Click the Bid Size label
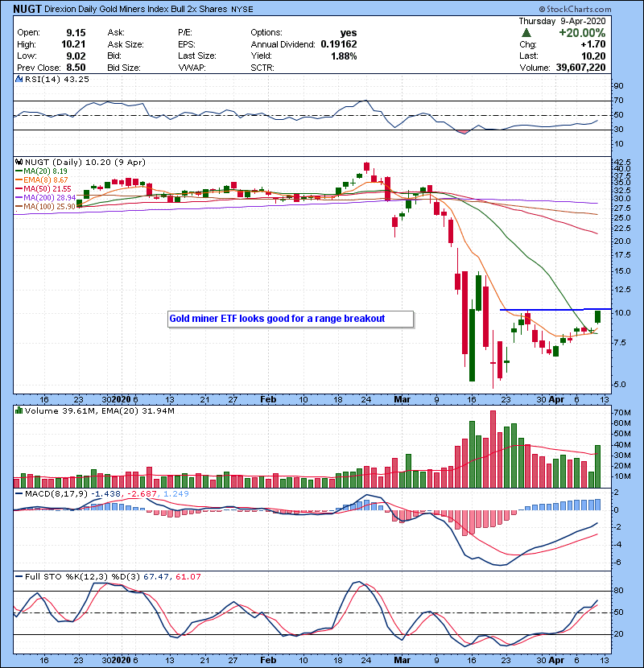Image resolution: width=644 pixels, height=668 pixels. pos(124,68)
